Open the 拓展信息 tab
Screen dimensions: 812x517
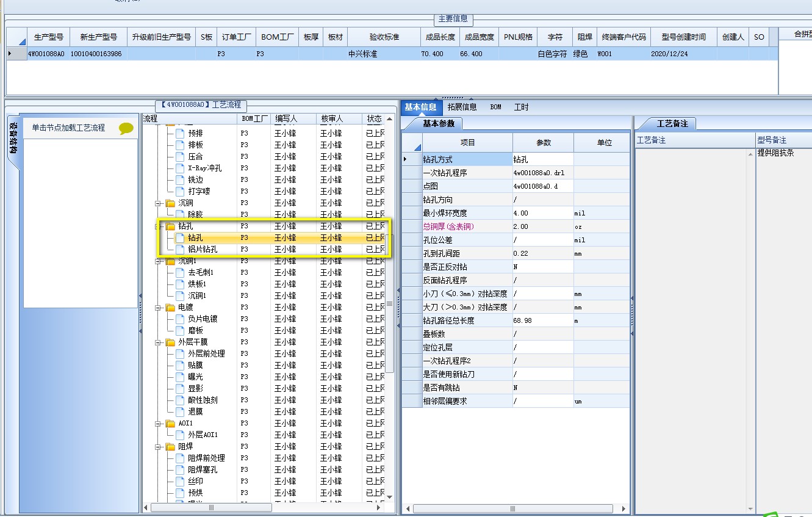[x=462, y=107]
